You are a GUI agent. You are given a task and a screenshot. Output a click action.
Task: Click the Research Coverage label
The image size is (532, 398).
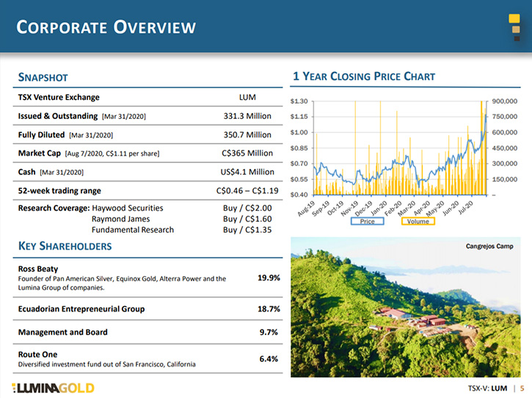point(54,208)
